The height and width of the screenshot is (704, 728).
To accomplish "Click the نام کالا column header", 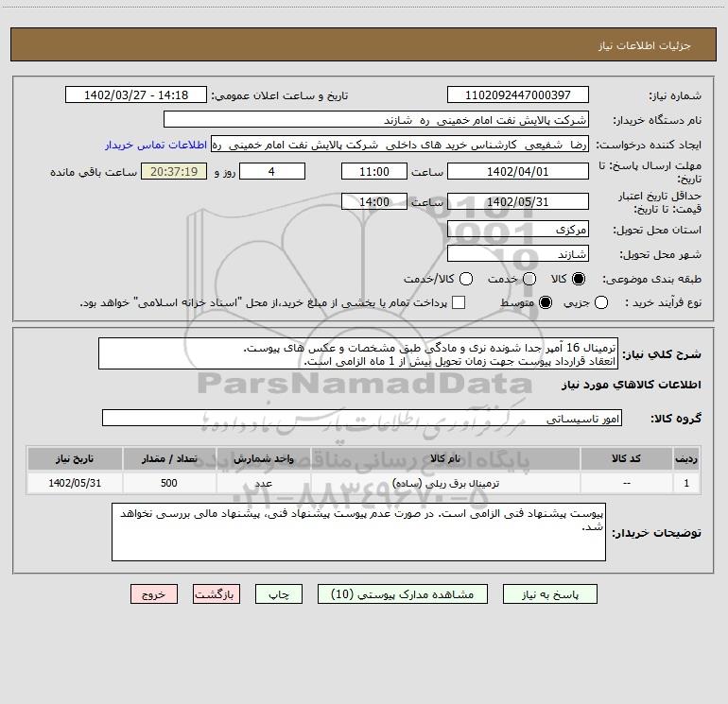I will [445, 458].
